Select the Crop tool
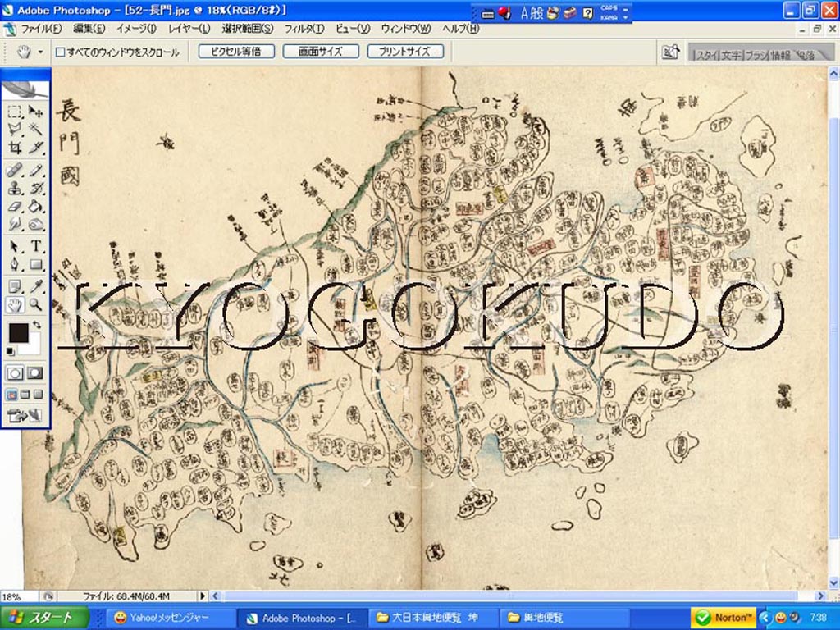The width and height of the screenshot is (840, 630). coord(15,147)
